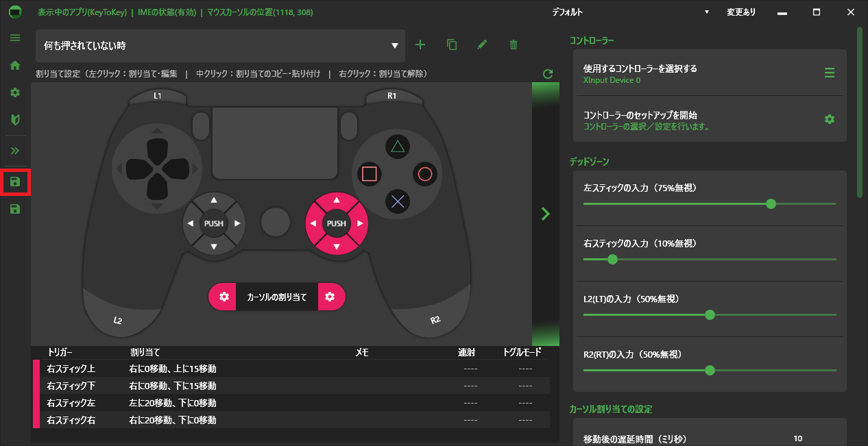Save the profile with the highlighted disk icon
Viewport: 868px width, 446px height.
[15, 182]
